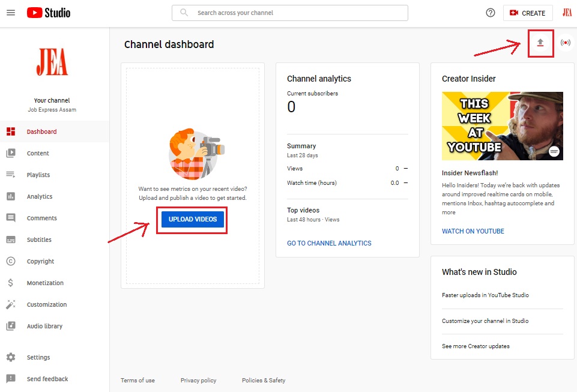Screen dimensions: 577x392
Task: Select Subtitles in sidebar
Action: pyautogui.click(x=55, y=240)
